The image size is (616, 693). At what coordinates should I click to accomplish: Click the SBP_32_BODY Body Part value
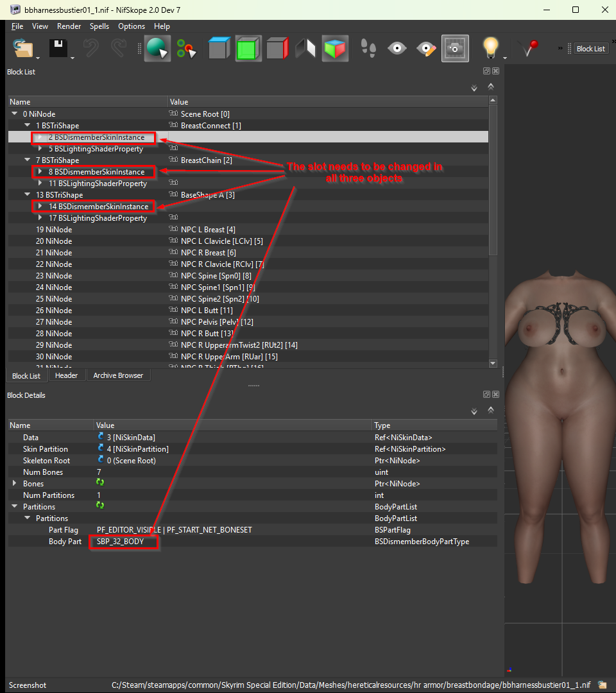[120, 542]
